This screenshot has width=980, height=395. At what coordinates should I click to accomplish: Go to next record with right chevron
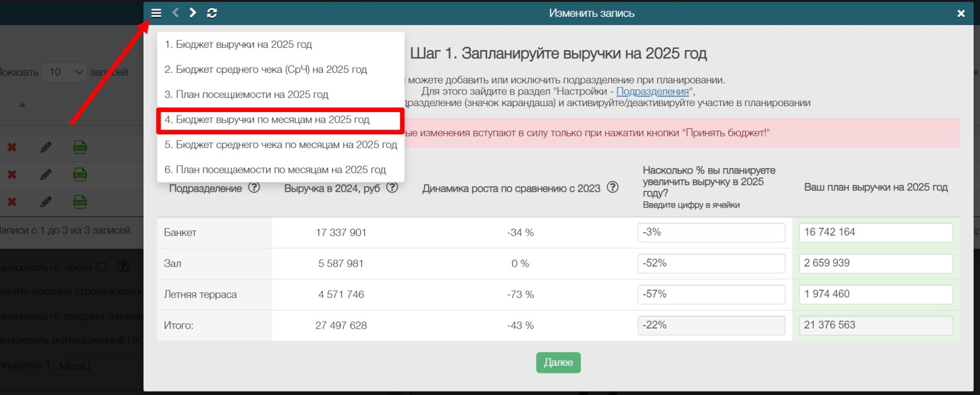[x=192, y=13]
